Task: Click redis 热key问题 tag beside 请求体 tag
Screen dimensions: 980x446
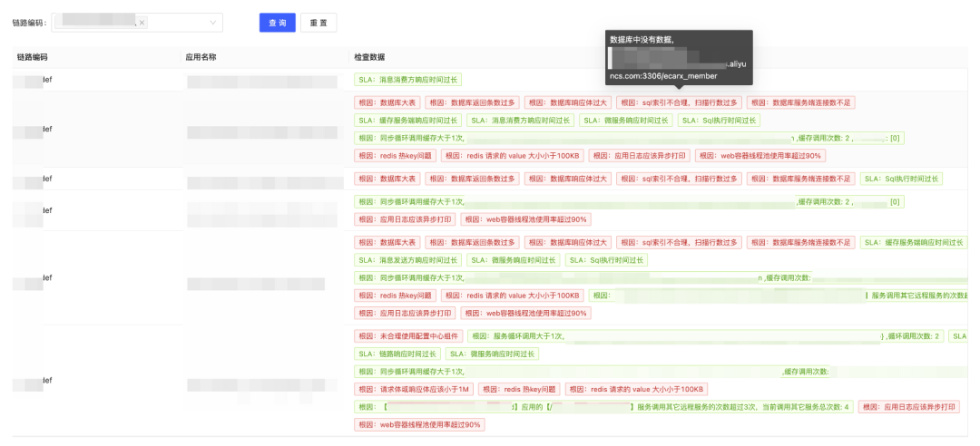Action: pyautogui.click(x=519, y=389)
